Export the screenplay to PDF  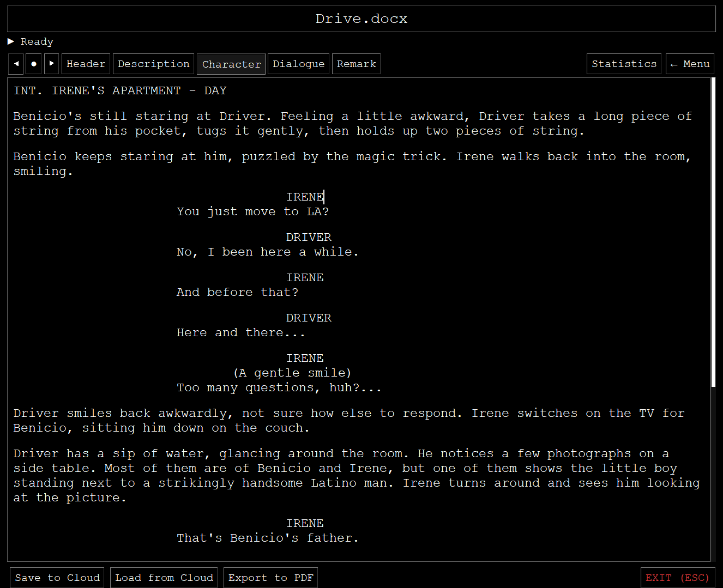click(270, 578)
